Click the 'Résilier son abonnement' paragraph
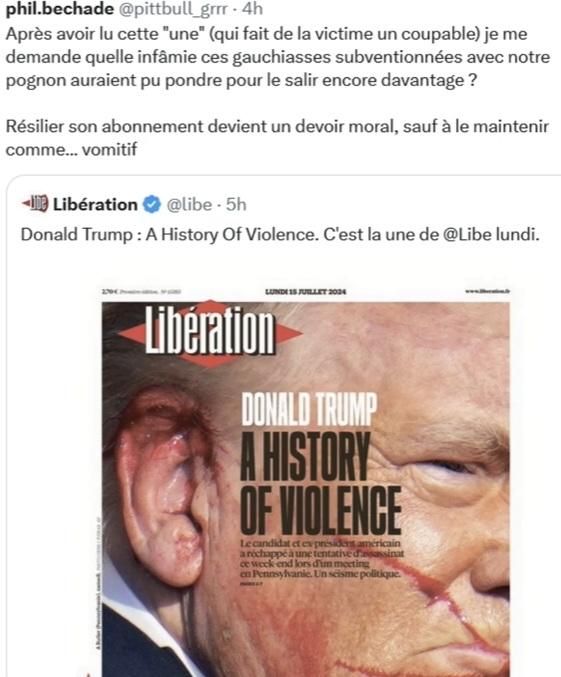The image size is (561, 677). [277, 138]
